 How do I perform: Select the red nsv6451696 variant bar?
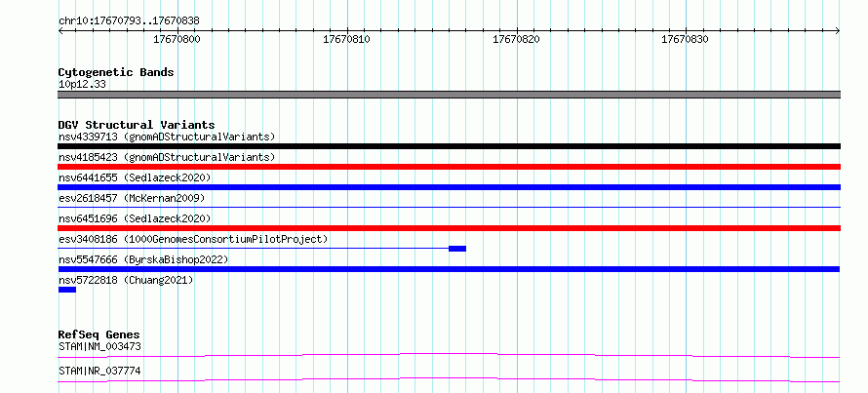pos(449,228)
